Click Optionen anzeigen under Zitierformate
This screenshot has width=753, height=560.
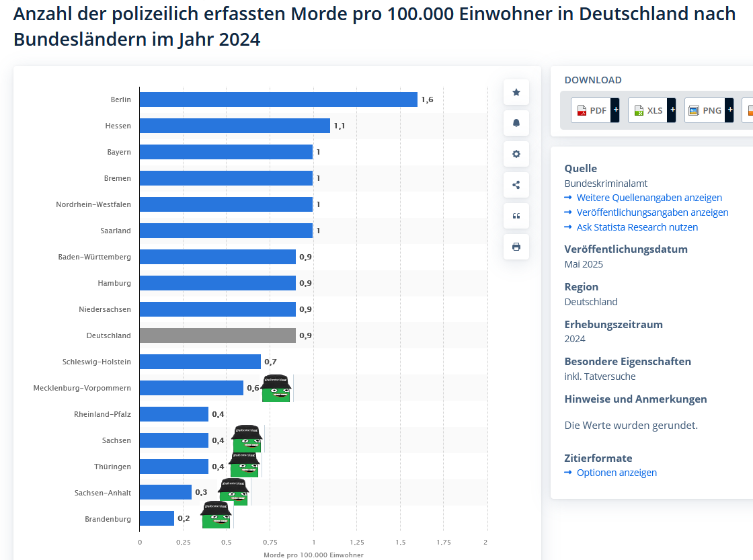(617, 473)
